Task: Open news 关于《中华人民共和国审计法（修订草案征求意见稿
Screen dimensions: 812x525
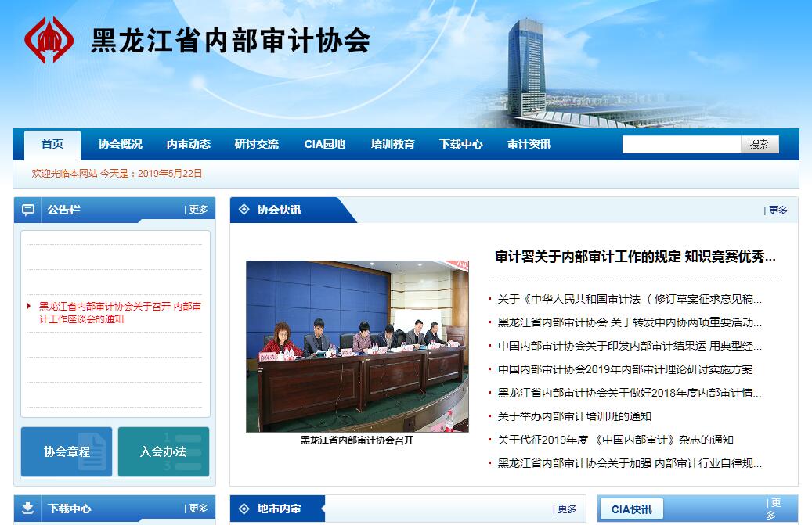Action: tap(630, 299)
